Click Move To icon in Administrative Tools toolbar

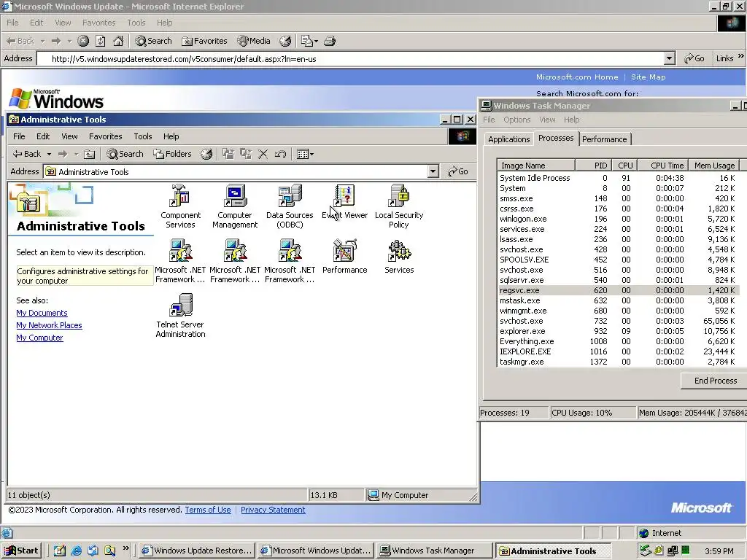[x=228, y=154]
